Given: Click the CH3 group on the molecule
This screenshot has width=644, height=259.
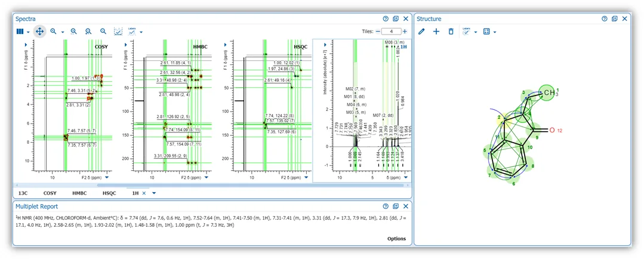Looking at the screenshot, I should click(550, 92).
